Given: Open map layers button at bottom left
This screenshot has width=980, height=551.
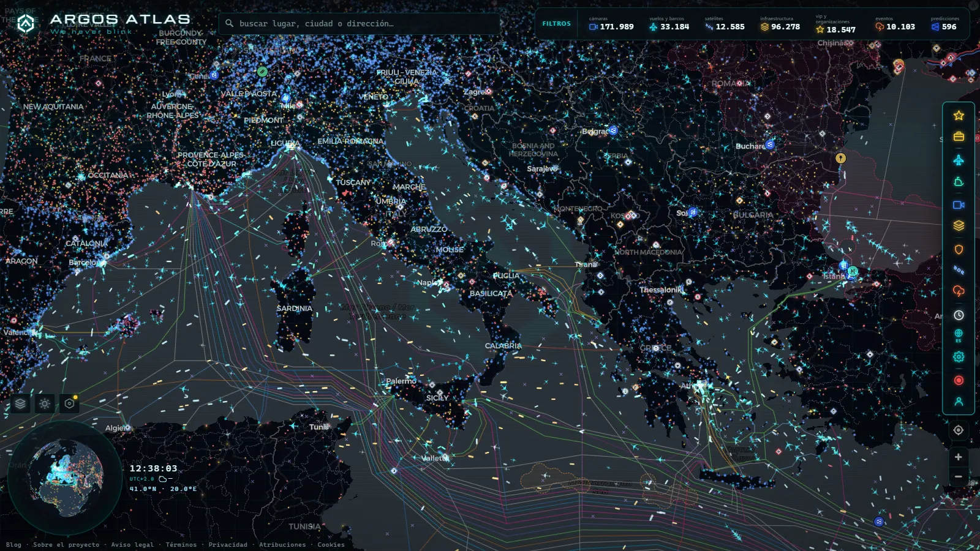Looking at the screenshot, I should (20, 403).
